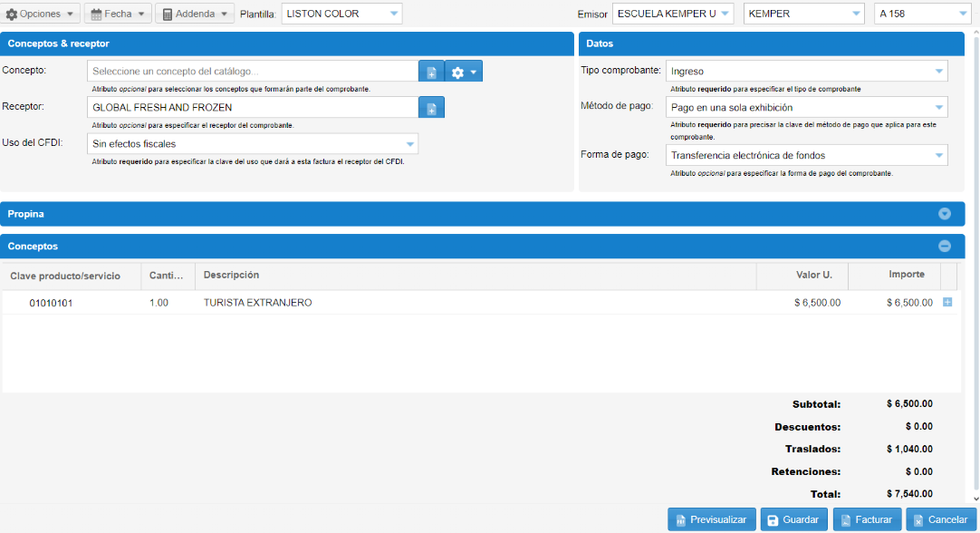
Task: Open the Uso del CFDI dropdown
Action: coord(253,144)
